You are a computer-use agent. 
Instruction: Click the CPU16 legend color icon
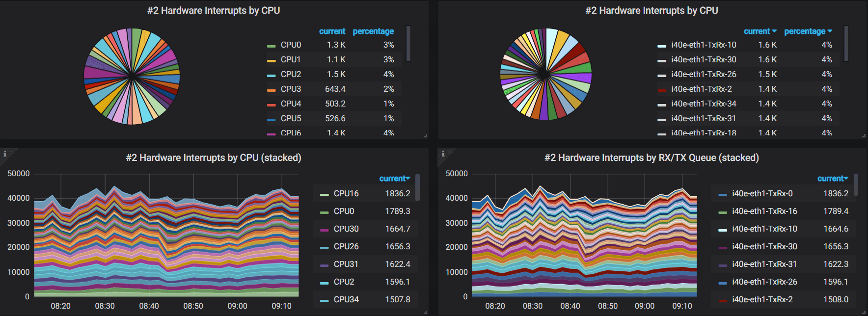[324, 194]
